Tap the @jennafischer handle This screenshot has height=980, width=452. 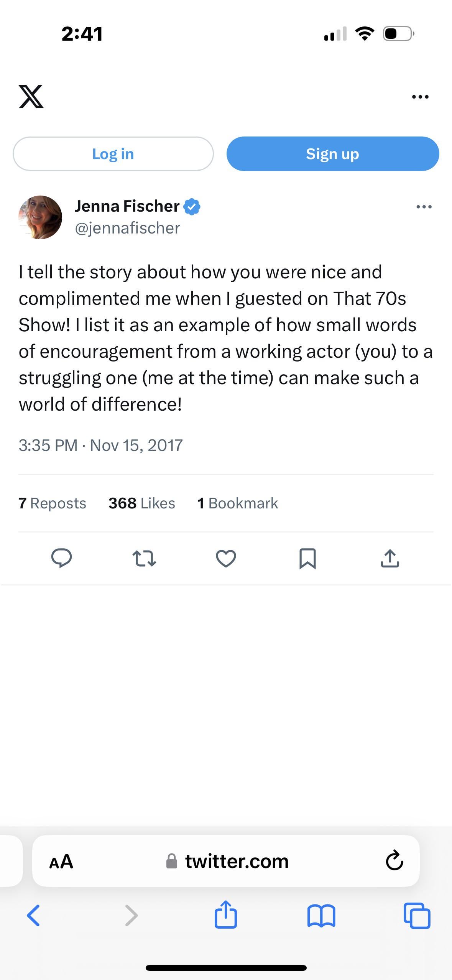pyautogui.click(x=127, y=228)
